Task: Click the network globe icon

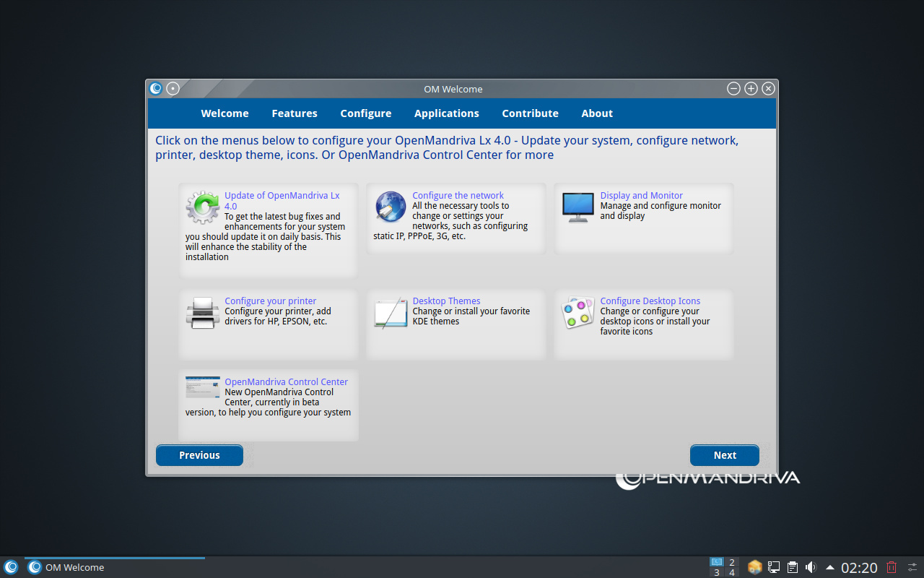Action: [x=391, y=207]
